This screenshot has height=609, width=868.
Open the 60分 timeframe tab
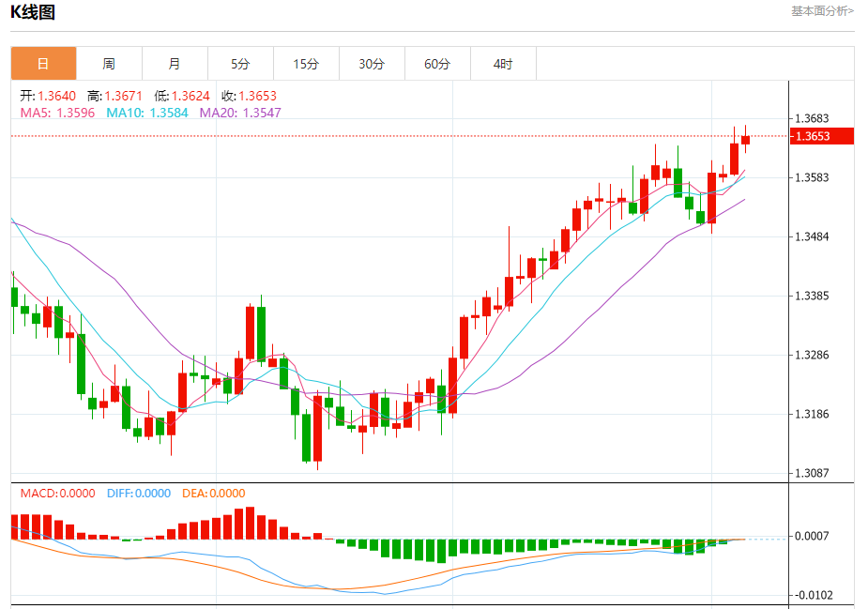click(x=437, y=64)
